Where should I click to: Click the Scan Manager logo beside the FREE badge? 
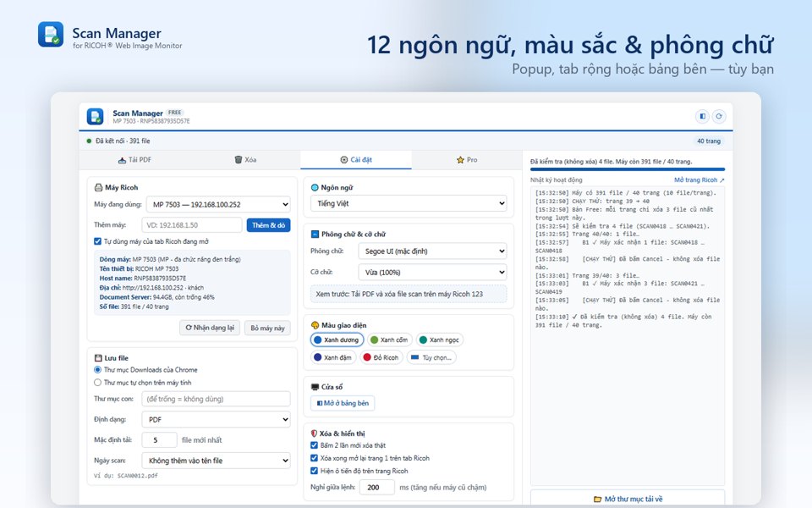pyautogui.click(x=96, y=117)
